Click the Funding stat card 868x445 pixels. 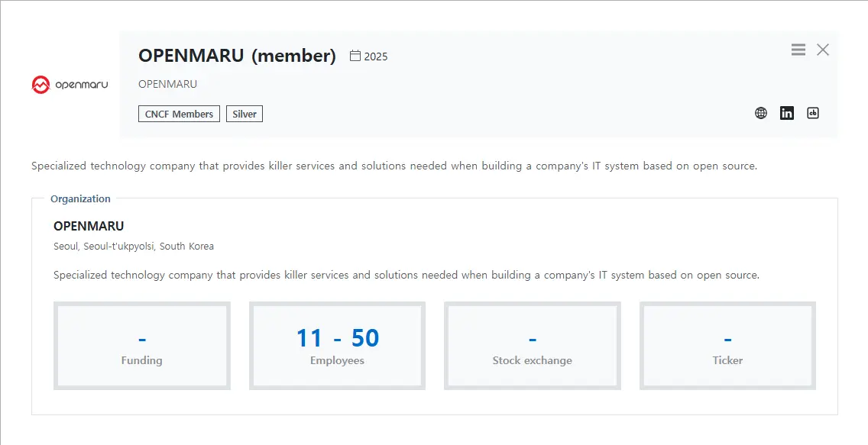pyautogui.click(x=141, y=346)
